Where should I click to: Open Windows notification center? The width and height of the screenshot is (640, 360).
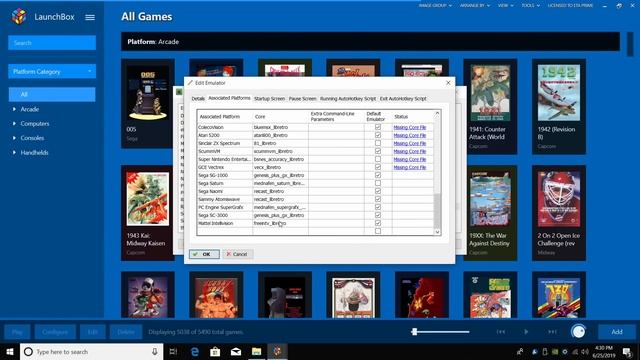(627, 351)
